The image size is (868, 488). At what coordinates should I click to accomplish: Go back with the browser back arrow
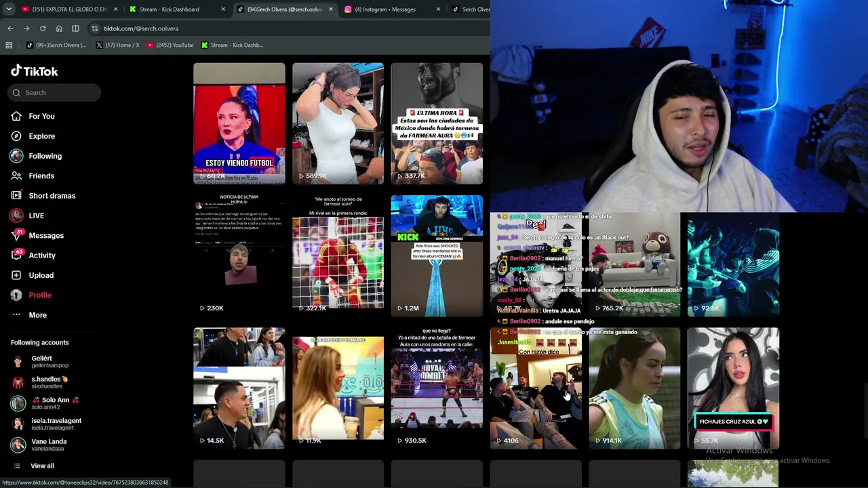[10, 28]
